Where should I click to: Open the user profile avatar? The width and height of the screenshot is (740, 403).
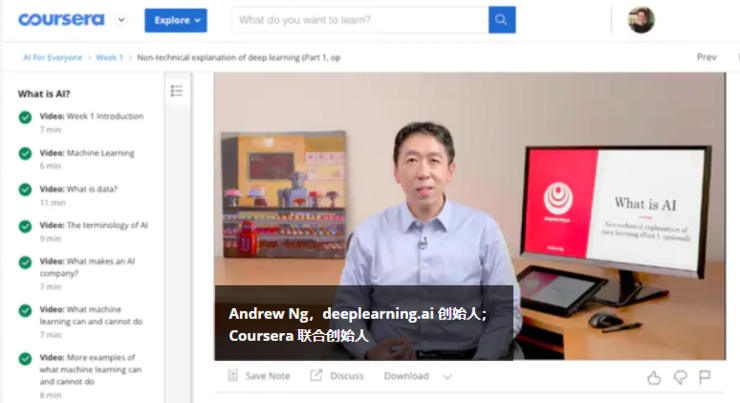641,20
